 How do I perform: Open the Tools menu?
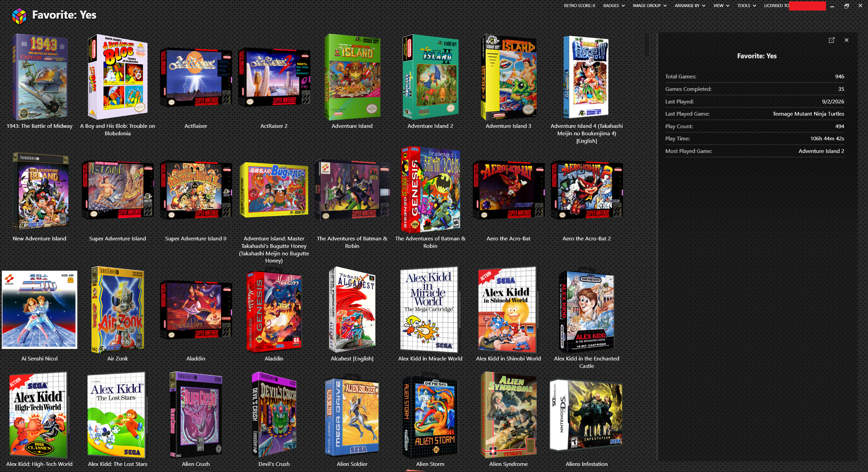click(x=747, y=5)
